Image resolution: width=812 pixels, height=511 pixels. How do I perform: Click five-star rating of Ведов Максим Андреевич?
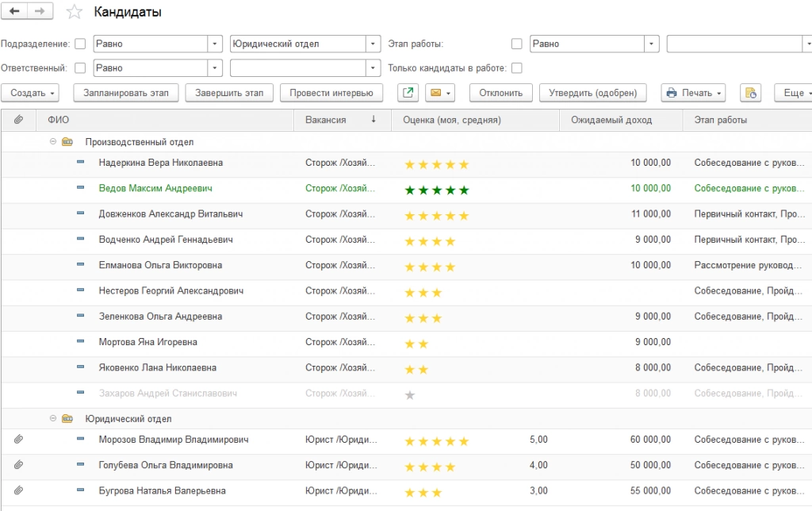437,190
